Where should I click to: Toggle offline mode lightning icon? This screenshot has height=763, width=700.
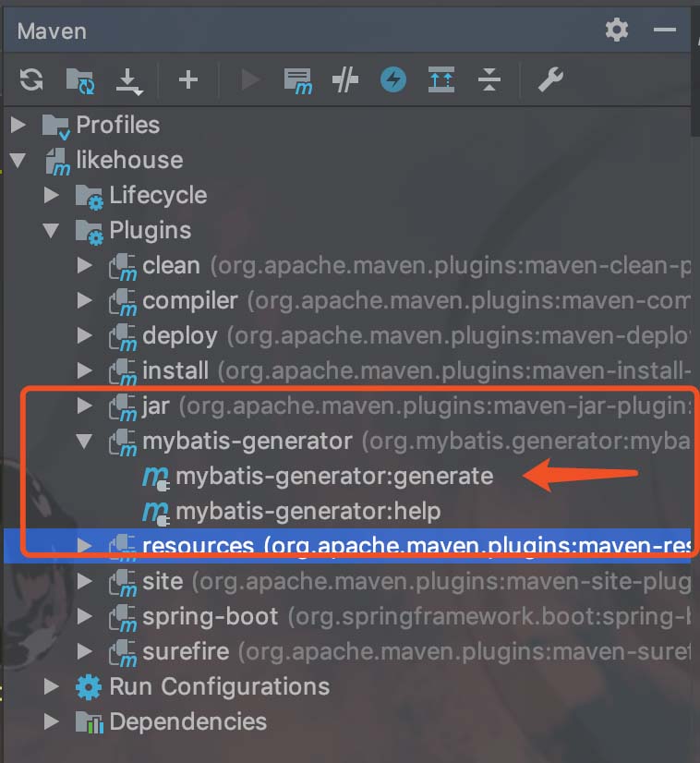[393, 79]
